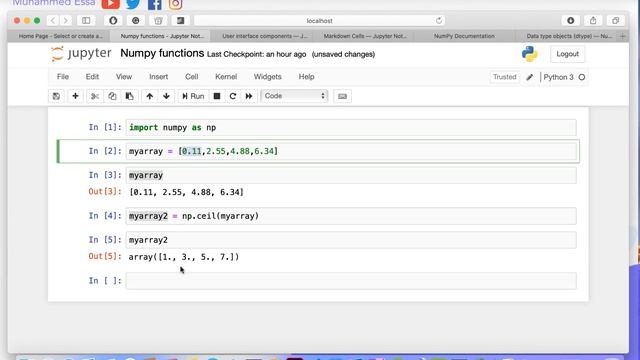Reload the page icon in address bar
Viewport: 640px width, 360px height.
[x=439, y=20]
